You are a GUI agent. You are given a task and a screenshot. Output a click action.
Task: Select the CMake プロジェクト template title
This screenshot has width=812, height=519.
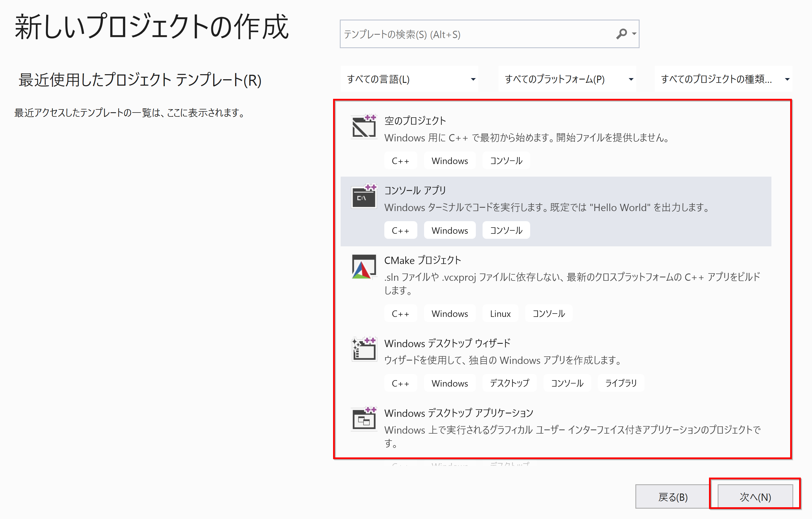coord(423,260)
